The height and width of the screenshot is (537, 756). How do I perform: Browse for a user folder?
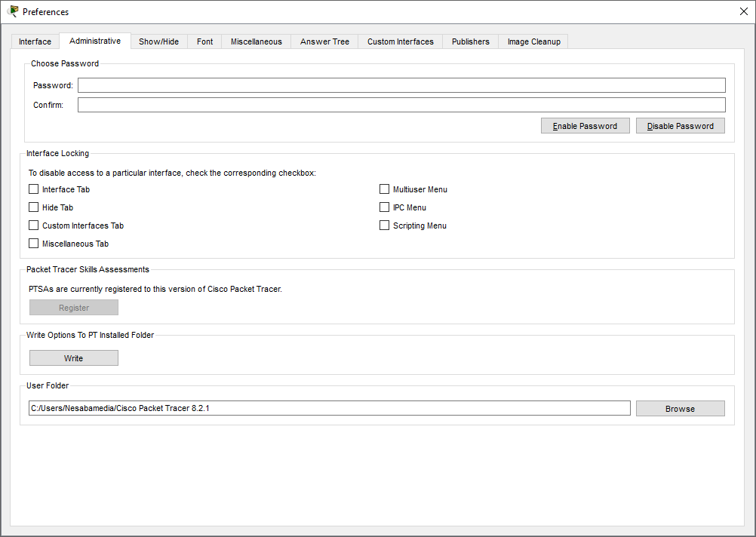(x=680, y=409)
